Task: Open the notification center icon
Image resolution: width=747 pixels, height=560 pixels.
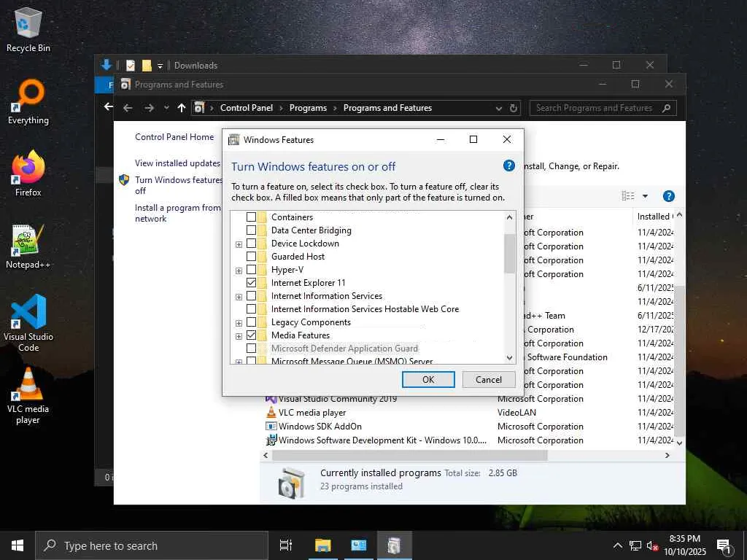Action: (x=724, y=547)
